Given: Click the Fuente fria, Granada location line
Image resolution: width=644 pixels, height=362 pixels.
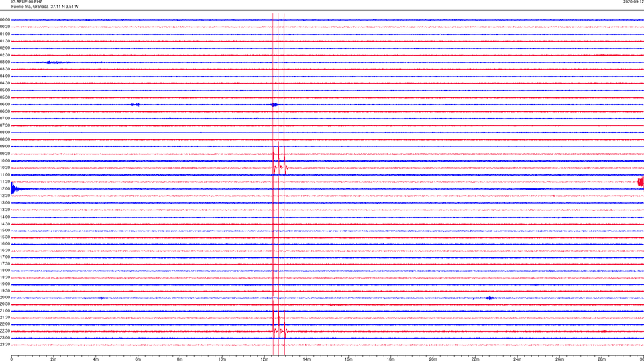Looking at the screenshot, I should coord(45,7).
